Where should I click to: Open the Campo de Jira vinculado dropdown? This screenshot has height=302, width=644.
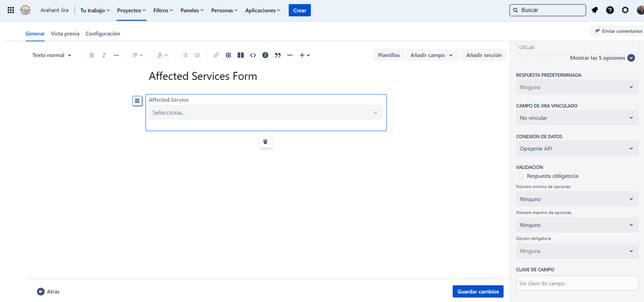[x=577, y=118]
